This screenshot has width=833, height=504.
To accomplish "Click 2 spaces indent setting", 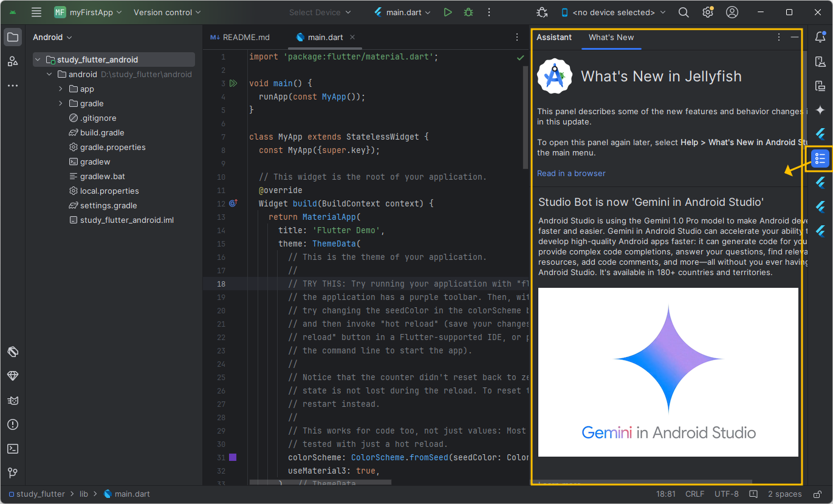I will [x=784, y=494].
